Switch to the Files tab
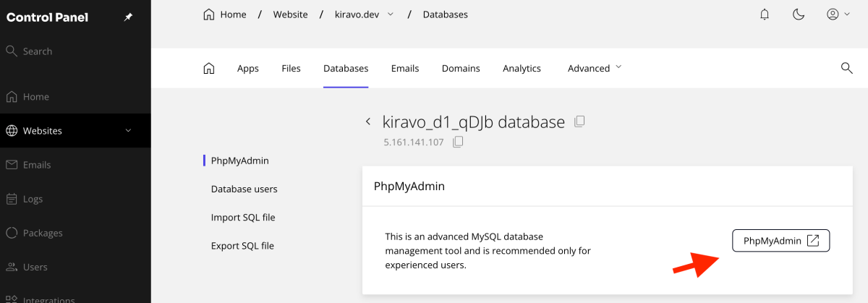868x303 pixels. pyautogui.click(x=291, y=69)
